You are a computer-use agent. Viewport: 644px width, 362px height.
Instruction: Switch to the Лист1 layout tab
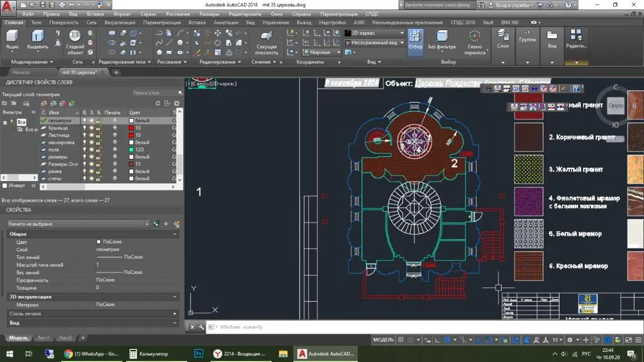click(x=43, y=338)
